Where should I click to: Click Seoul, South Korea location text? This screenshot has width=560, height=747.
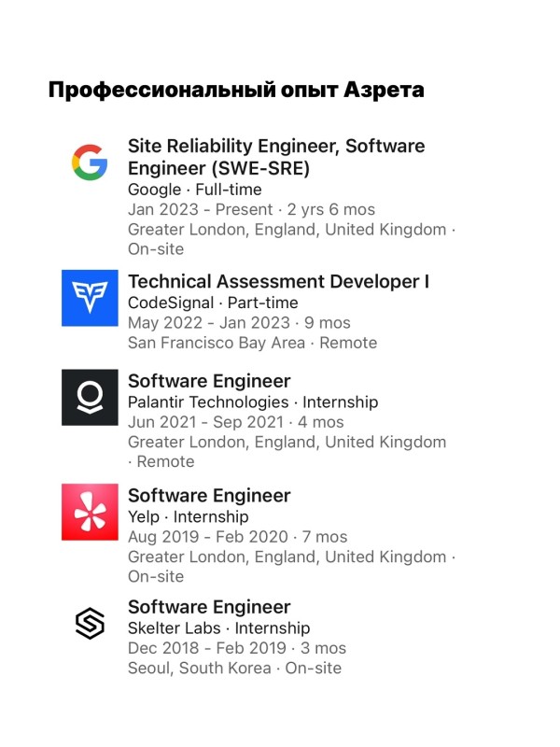click(x=199, y=668)
